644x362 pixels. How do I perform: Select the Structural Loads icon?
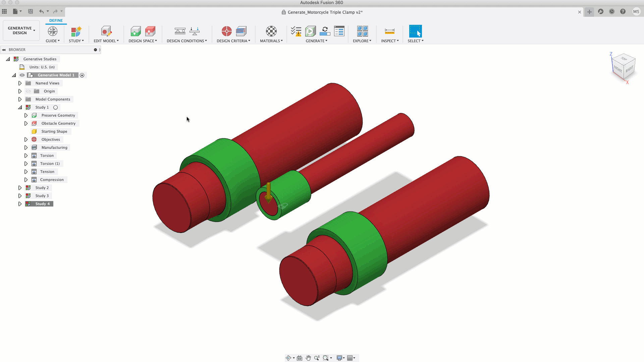coord(195,31)
